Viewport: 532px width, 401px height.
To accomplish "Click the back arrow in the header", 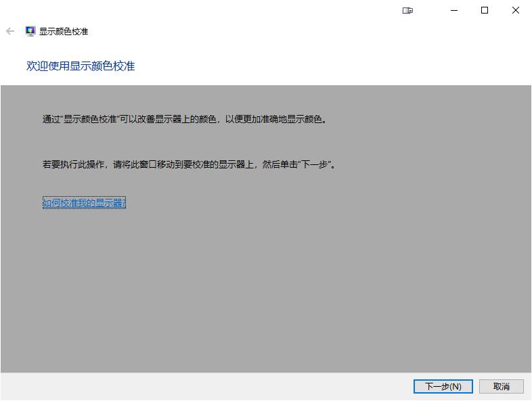I will pyautogui.click(x=10, y=32).
